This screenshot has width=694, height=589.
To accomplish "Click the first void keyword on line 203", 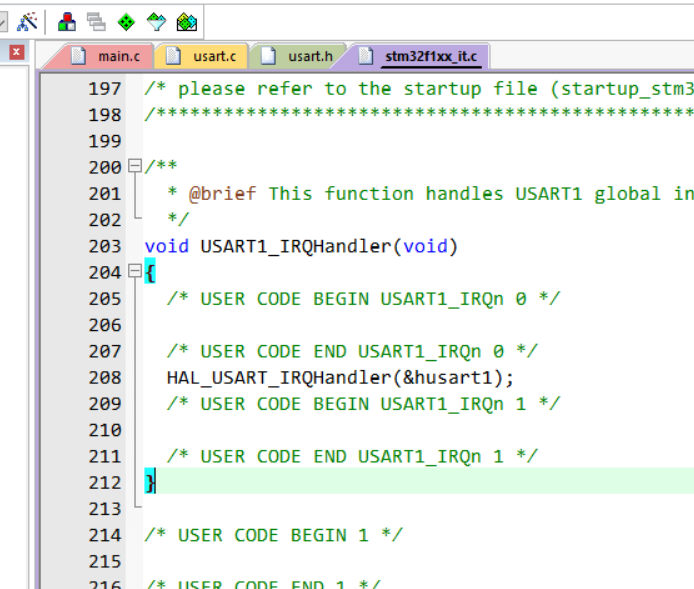I will [x=167, y=246].
